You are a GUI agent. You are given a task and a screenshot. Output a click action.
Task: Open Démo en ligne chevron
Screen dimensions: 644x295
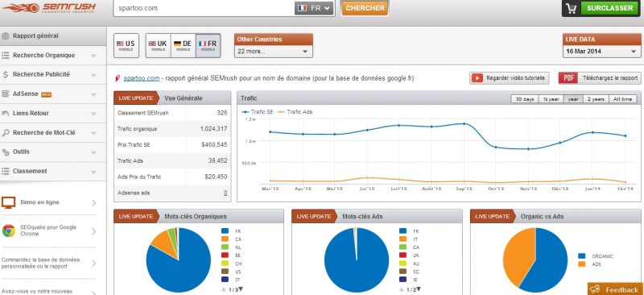(94, 203)
